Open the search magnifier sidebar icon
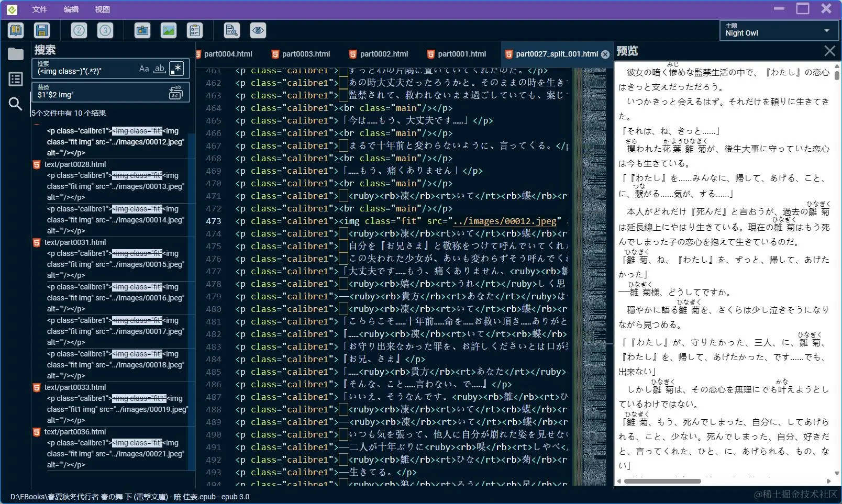Viewport: 842px width, 504px height. pyautogui.click(x=16, y=104)
